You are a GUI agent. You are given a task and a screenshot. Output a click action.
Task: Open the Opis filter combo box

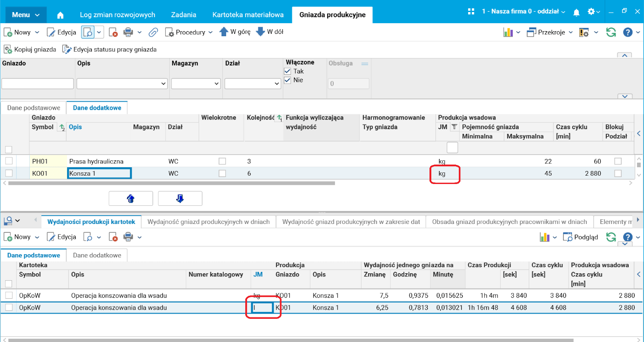[x=122, y=84]
